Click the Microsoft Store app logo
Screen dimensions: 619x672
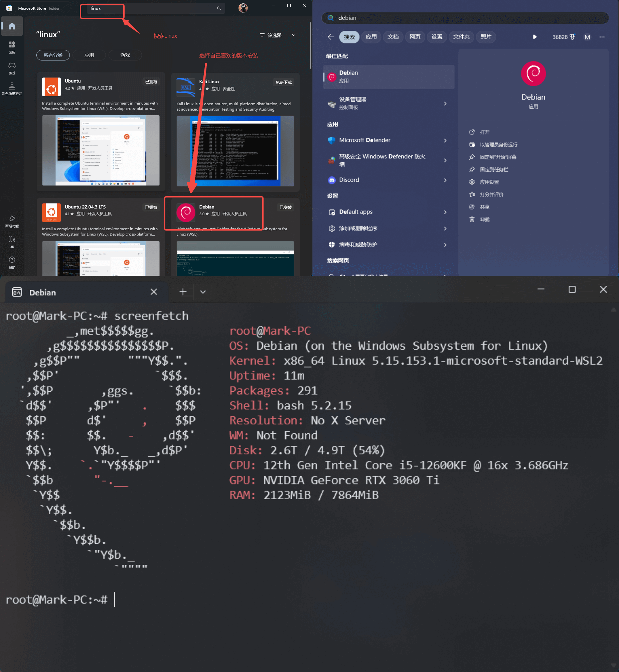(x=9, y=8)
